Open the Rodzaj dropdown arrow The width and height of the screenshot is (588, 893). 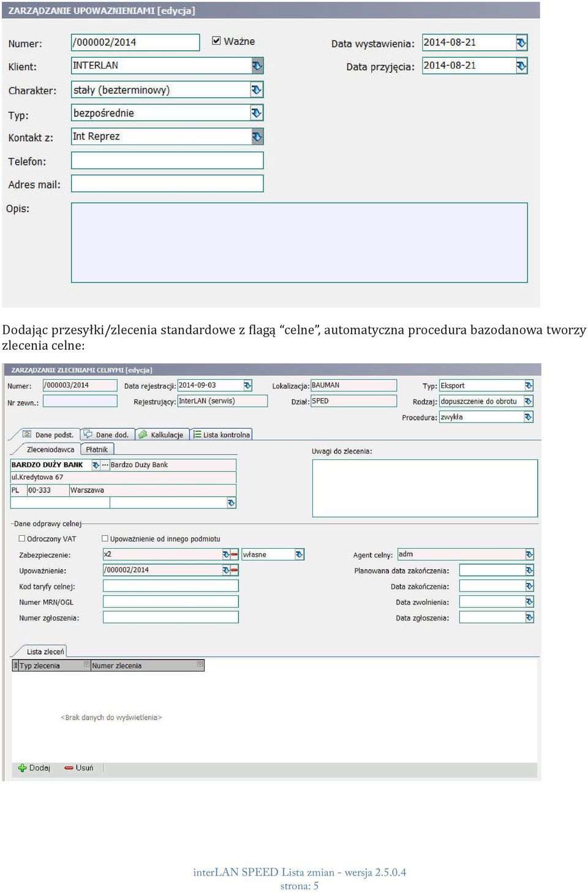pos(529,401)
